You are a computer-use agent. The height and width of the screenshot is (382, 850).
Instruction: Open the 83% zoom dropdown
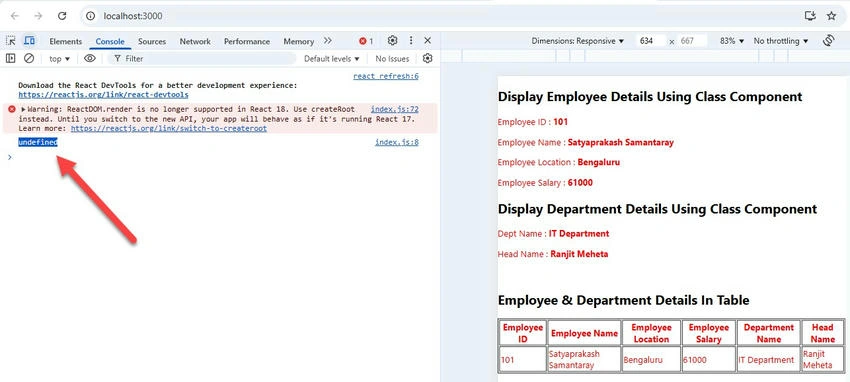coord(732,41)
